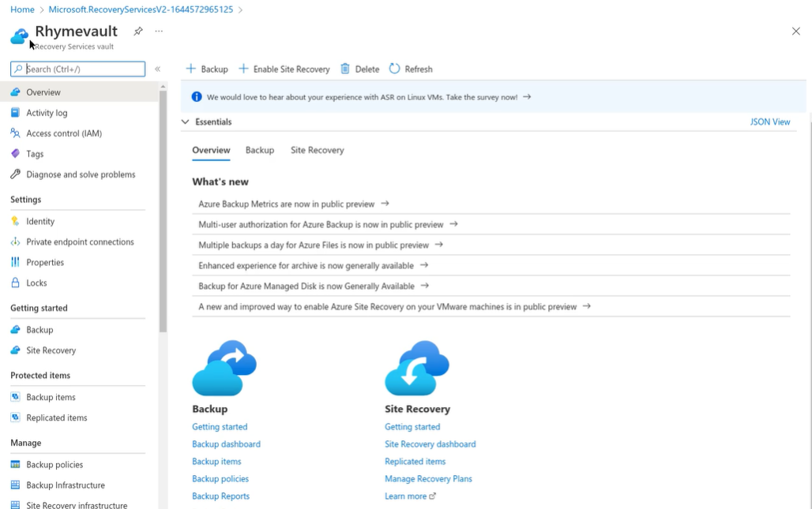The image size is (812, 509).
Task: Collapse the left navigation menu chevron
Action: (x=157, y=69)
